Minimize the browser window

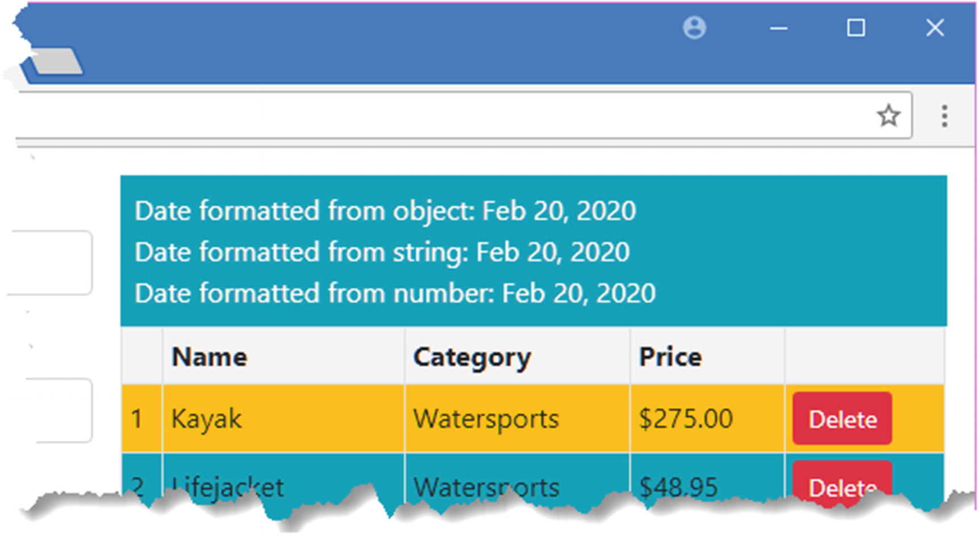click(779, 28)
